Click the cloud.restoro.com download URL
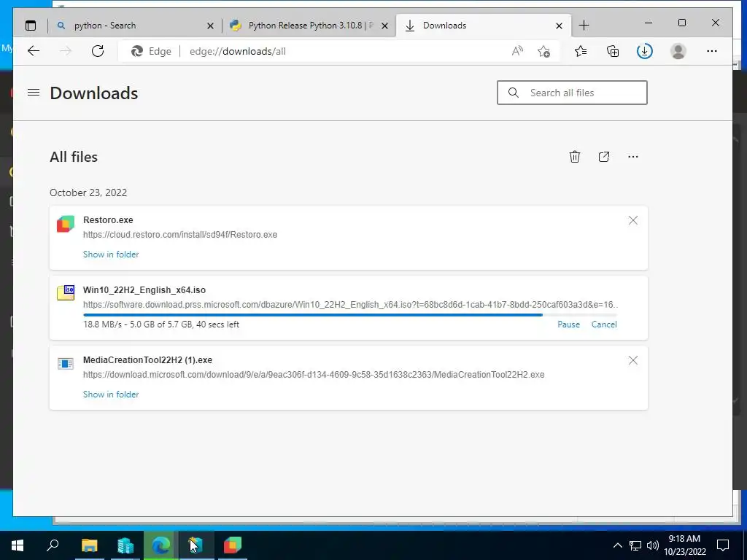Screen dimensions: 747x560 pyautogui.click(x=180, y=235)
